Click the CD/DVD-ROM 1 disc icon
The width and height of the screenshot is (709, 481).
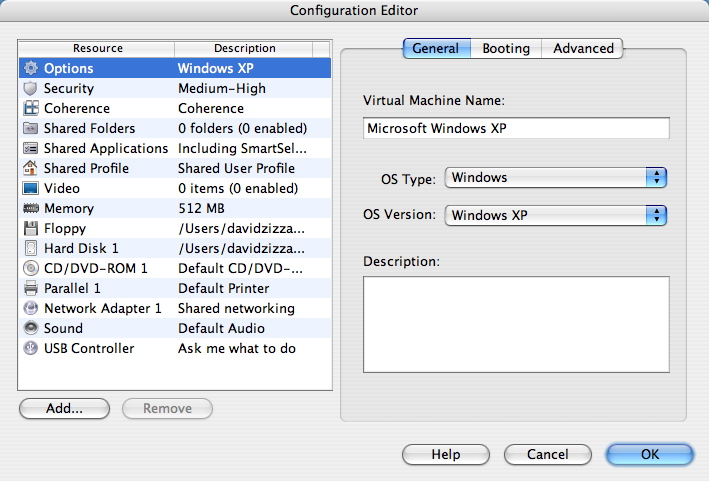point(31,268)
